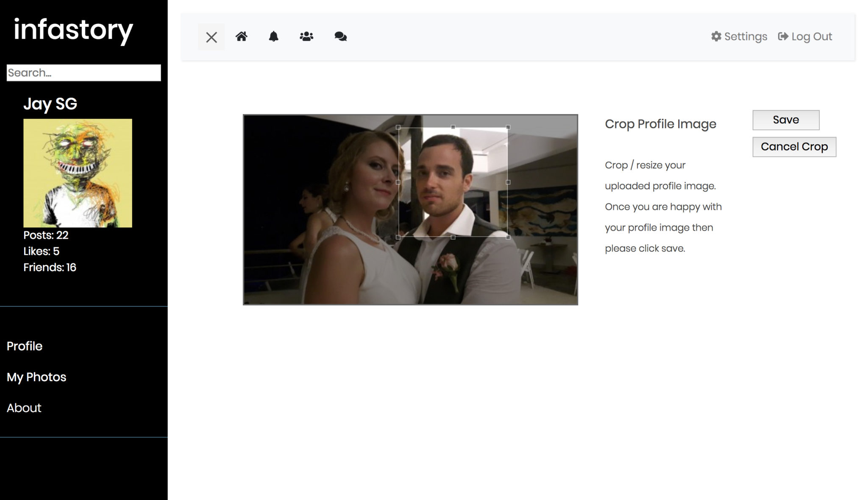The height and width of the screenshot is (500, 868).
Task: Click the crop box bottom-right handle
Action: point(508,237)
